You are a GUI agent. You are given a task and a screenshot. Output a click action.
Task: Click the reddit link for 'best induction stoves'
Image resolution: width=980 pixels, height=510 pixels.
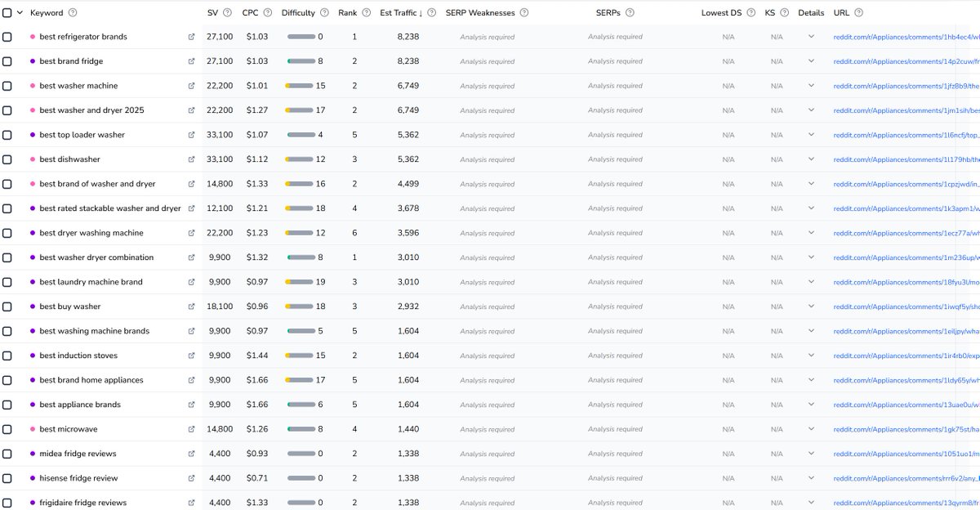[898, 355]
